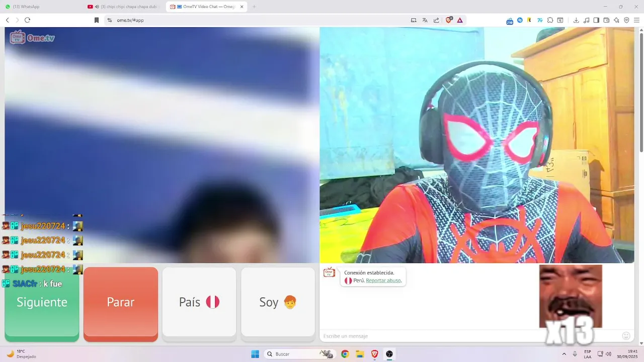Screen dimensions: 644x362
Task: Click the Spider-Man partner video feed
Action: click(477, 145)
